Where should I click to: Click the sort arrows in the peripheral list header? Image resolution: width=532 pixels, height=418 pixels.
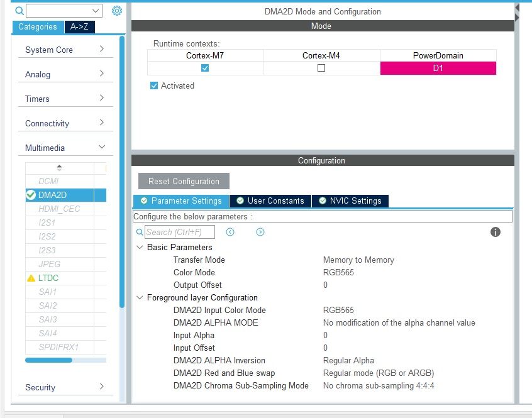(59, 167)
